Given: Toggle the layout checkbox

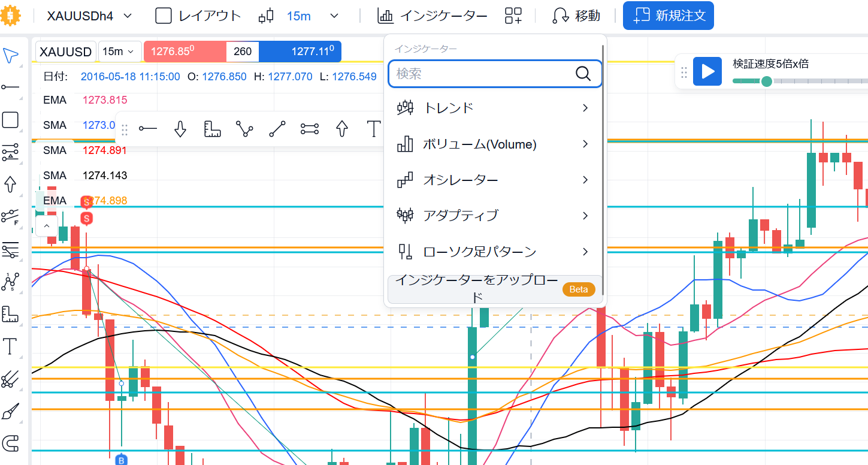Looking at the screenshot, I should (x=164, y=16).
